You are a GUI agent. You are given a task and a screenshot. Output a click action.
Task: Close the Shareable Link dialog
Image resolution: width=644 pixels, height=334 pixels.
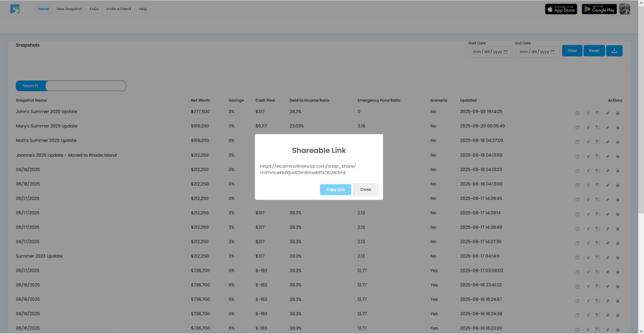pos(365,189)
